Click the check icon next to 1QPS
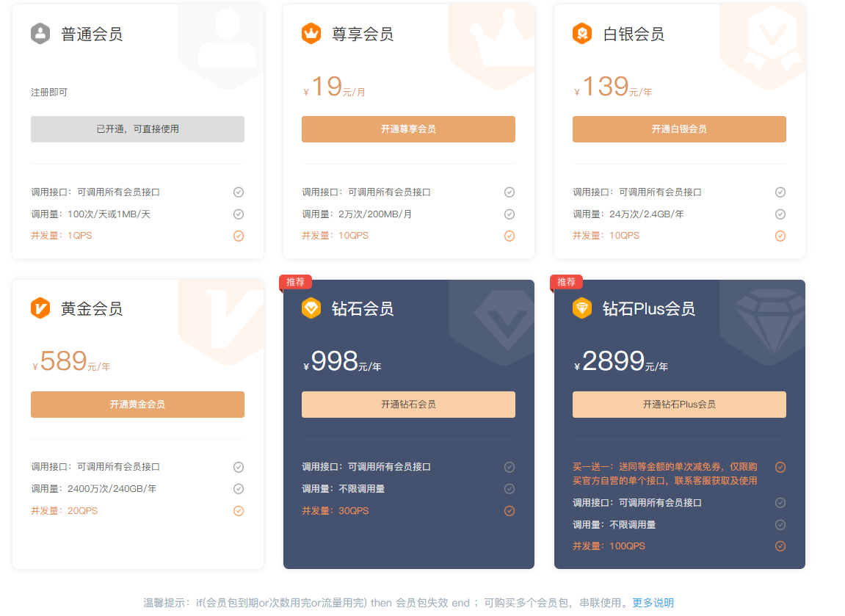Image resolution: width=845 pixels, height=616 pixels. point(238,236)
